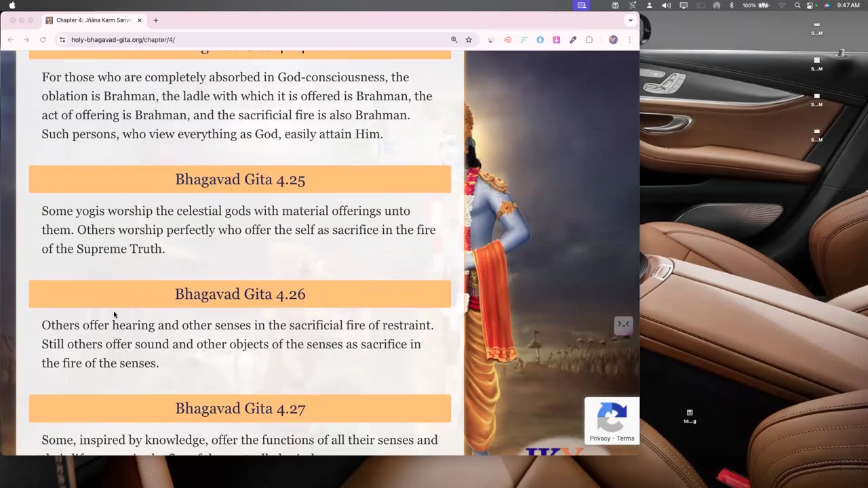Viewport: 868px width, 488px height.
Task: Expand the tab search dropdown arrow
Action: 630,20
